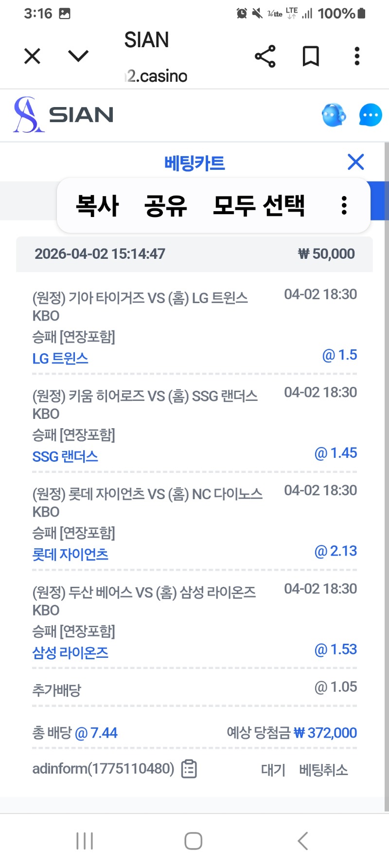The image size is (389, 868).
Task: Copy the adinform bet ID clipboard icon
Action: [x=189, y=769]
